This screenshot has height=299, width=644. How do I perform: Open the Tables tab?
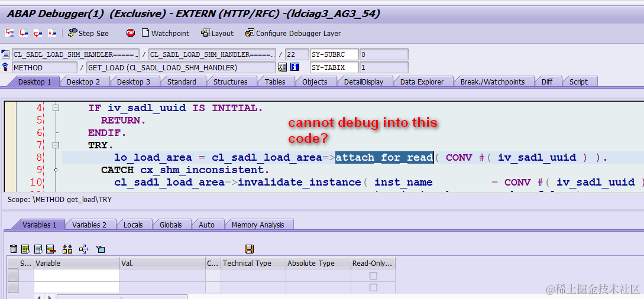pos(275,82)
